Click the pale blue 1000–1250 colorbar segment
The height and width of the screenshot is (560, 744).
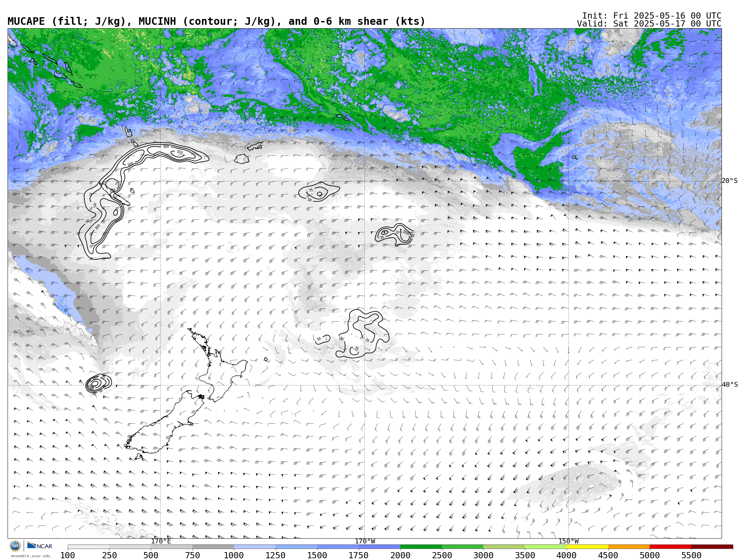(x=255, y=547)
